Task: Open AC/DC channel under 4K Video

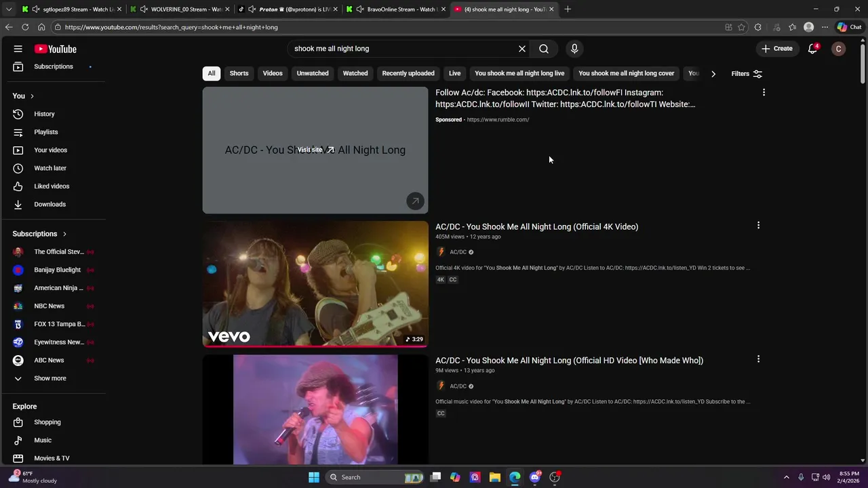Action: (x=458, y=252)
